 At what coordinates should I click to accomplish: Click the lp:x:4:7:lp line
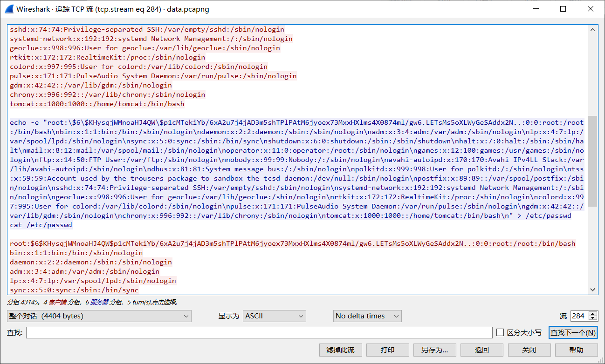pyautogui.click(x=93, y=281)
